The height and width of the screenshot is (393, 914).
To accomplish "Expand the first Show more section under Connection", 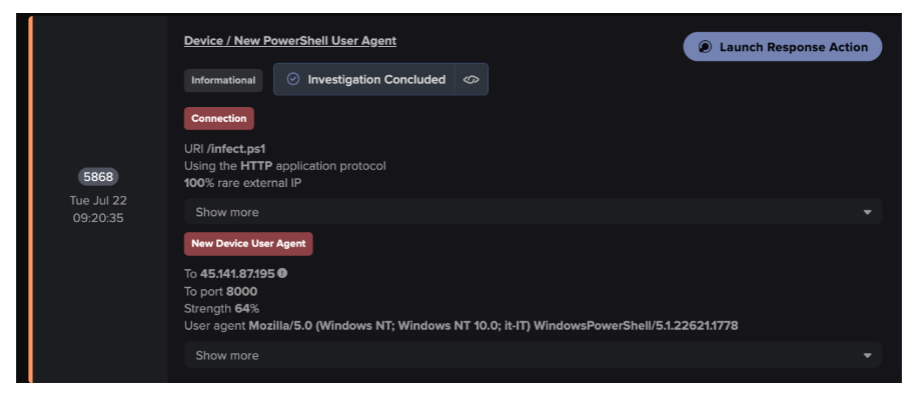I will pos(533,212).
